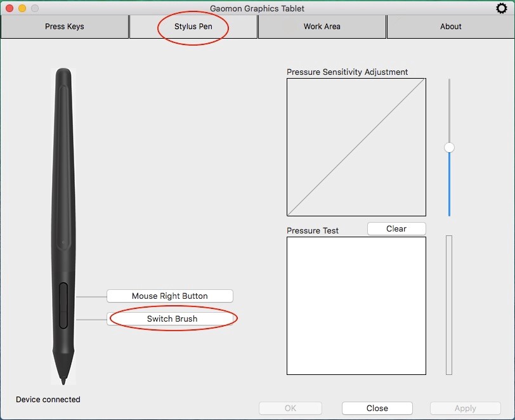Open the Work Area tab
The image size is (515, 420).
(x=322, y=27)
